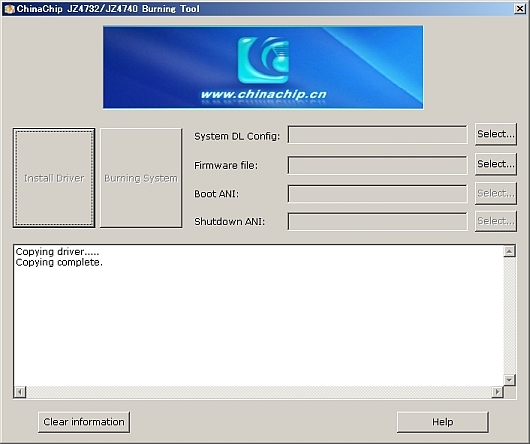Screen dimensions: 530x444
Task: Click the horizontal scrollbar track in log
Action: click(259, 392)
